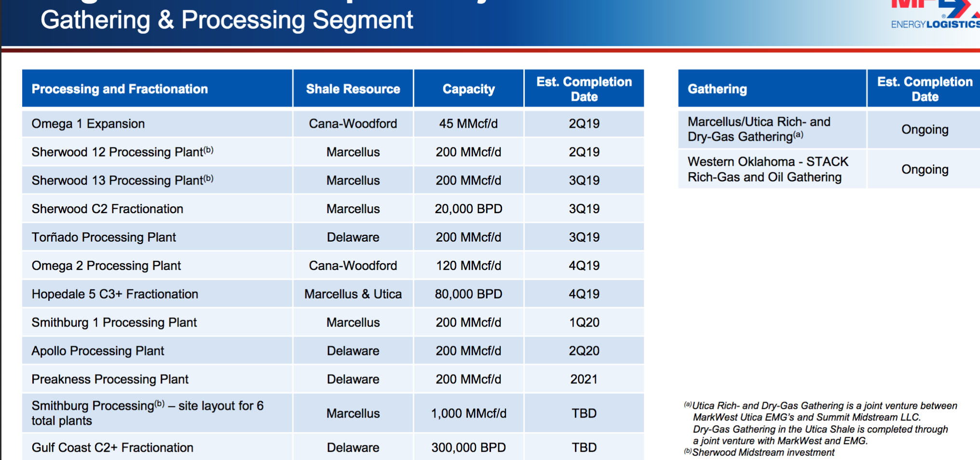Image resolution: width=980 pixels, height=460 pixels.
Task: Click Omega 1 Expansion's 'Cana-Woodford' cell
Action: click(x=353, y=124)
